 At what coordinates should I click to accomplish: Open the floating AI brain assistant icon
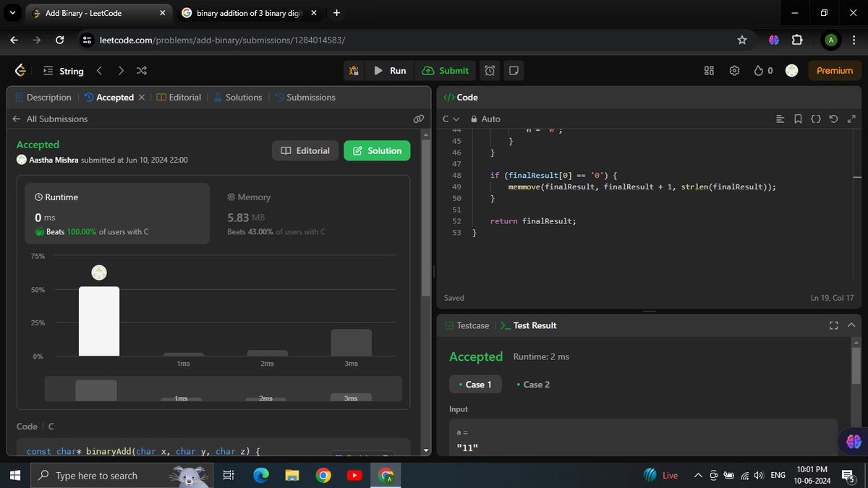[x=853, y=442]
